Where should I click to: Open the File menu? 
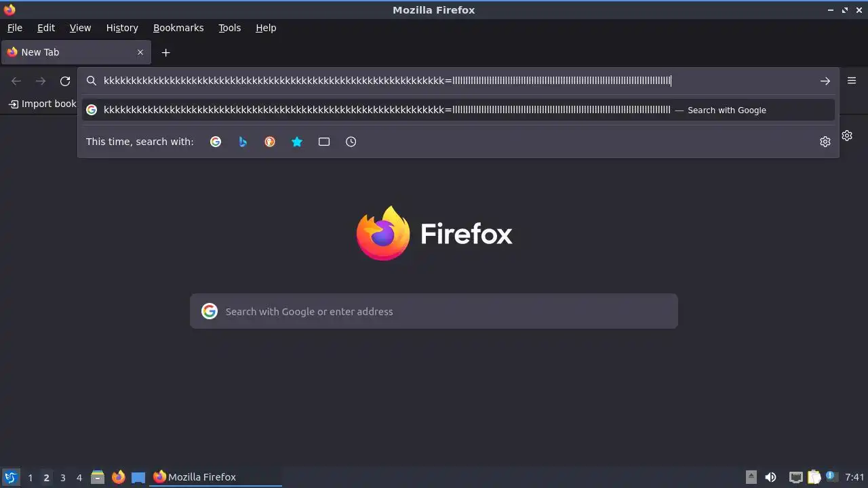[15, 28]
